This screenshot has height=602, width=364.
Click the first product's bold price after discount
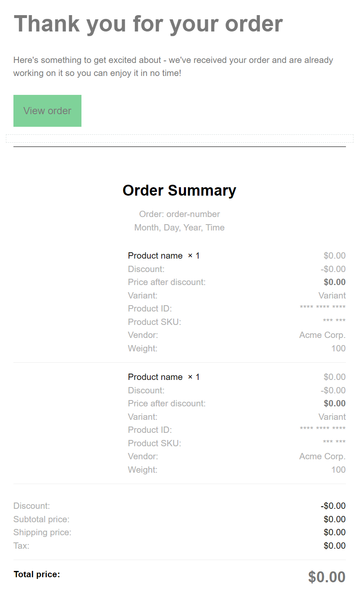tap(335, 282)
